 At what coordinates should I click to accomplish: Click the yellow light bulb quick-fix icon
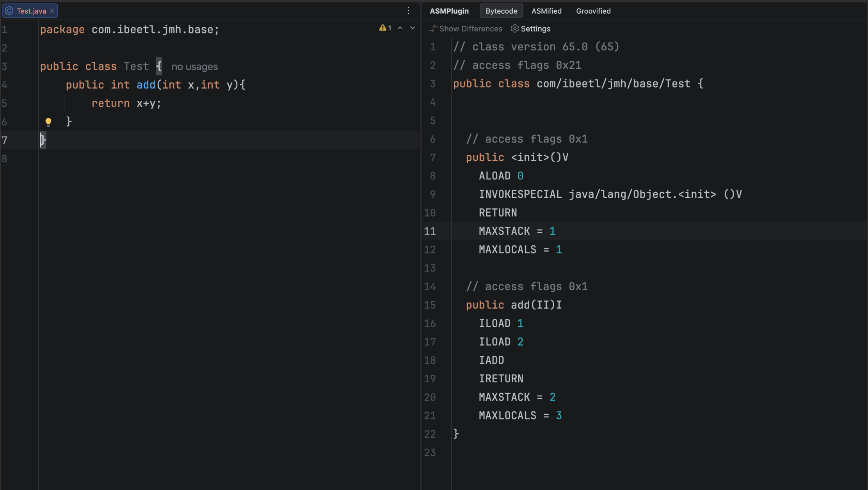48,122
